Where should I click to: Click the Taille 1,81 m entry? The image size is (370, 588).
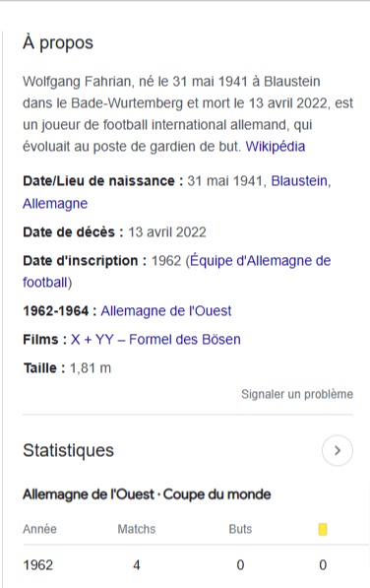click(67, 368)
